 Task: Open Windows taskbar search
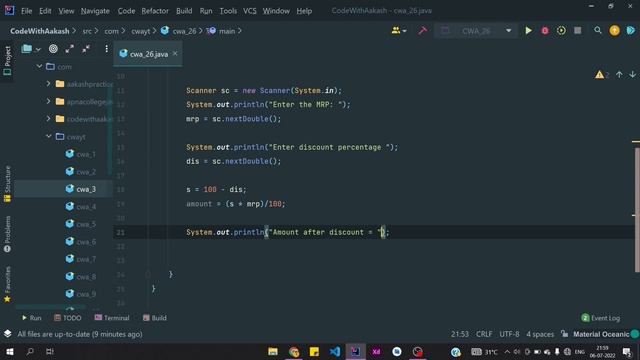(30, 351)
